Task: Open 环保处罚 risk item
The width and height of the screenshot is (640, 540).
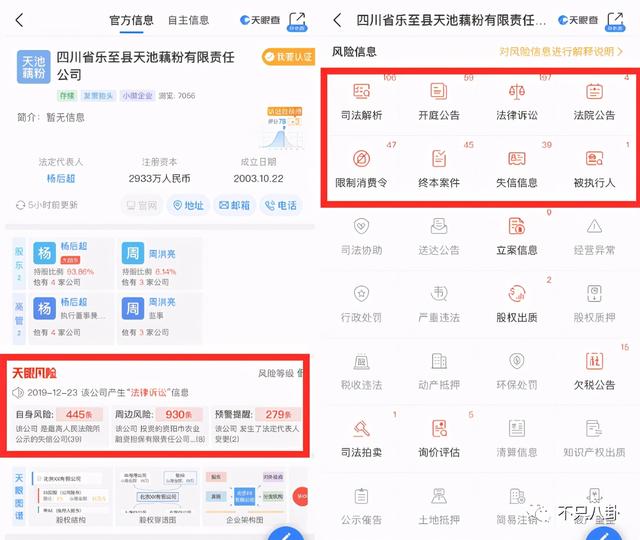Action: click(x=517, y=371)
